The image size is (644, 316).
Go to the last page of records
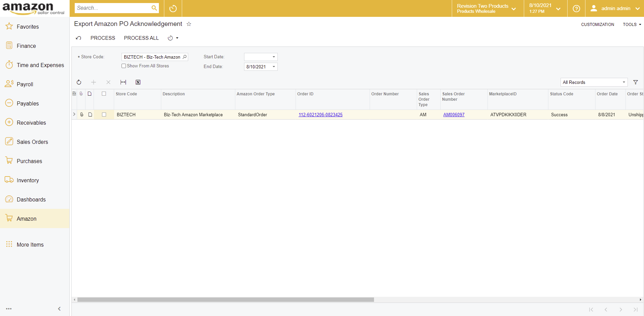point(636,309)
